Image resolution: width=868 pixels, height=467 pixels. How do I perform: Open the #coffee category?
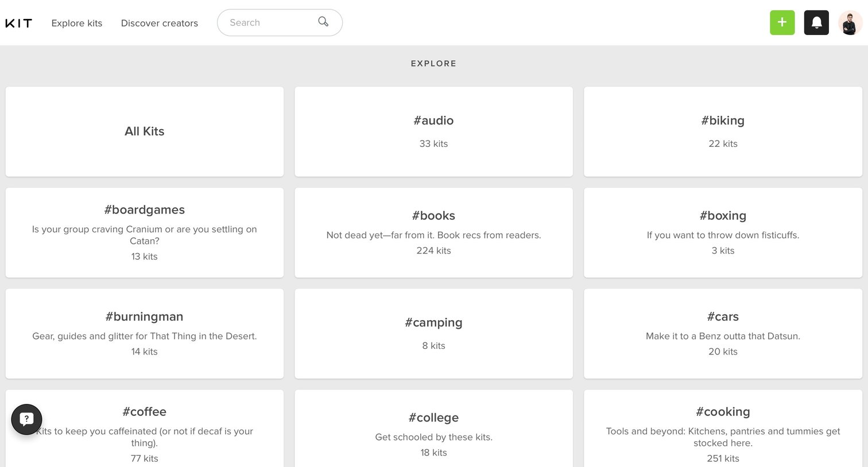point(145,429)
